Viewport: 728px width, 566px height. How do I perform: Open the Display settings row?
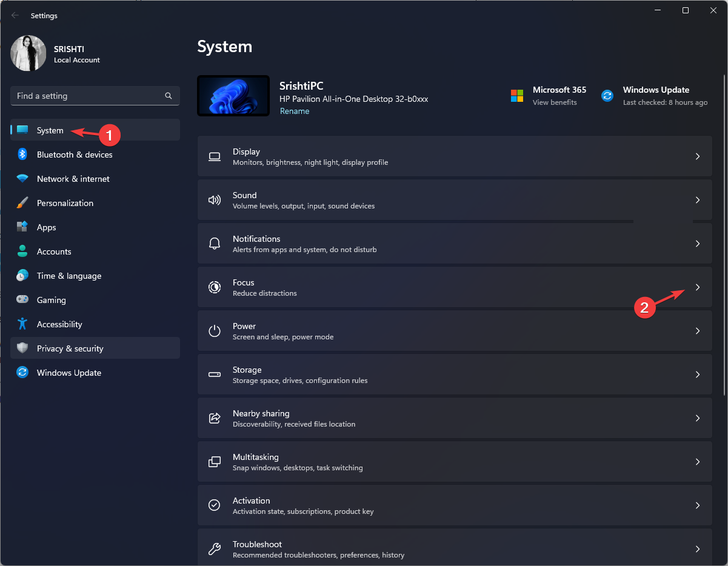tap(455, 156)
